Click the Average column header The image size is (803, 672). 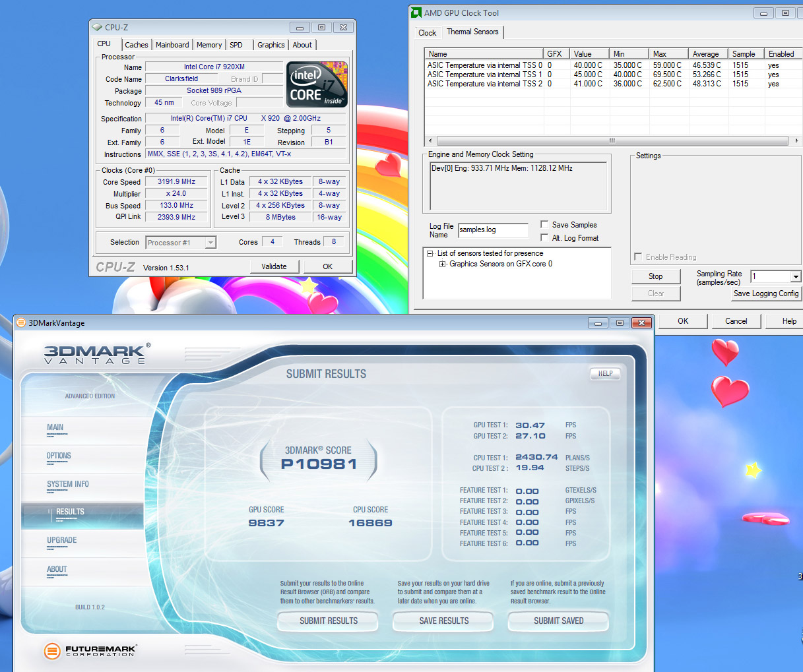tap(708, 54)
